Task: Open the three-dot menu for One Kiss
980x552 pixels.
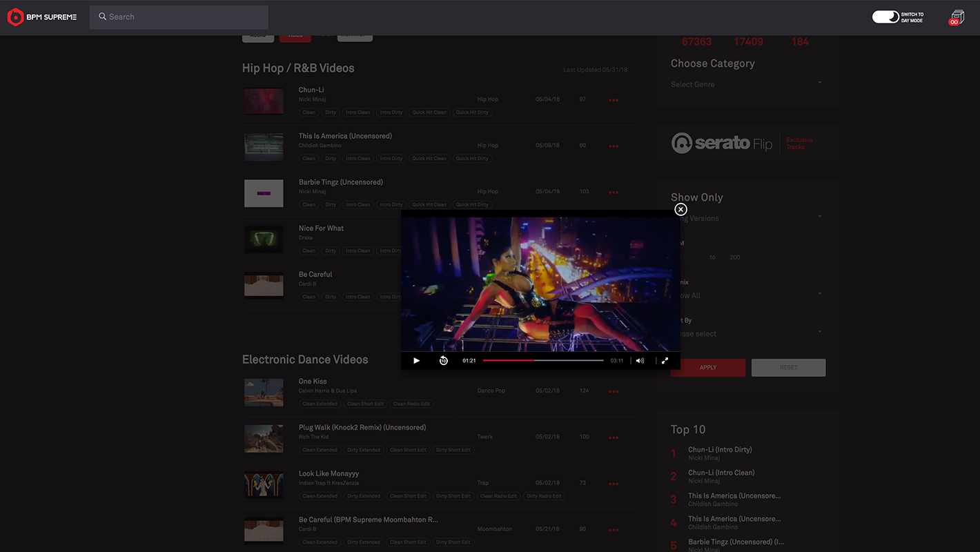Action: coord(613,392)
